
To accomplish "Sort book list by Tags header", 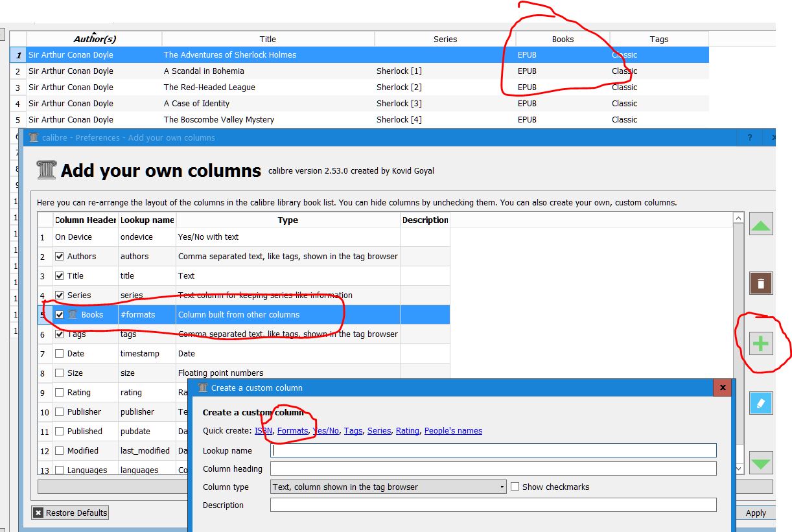I will coord(659,39).
